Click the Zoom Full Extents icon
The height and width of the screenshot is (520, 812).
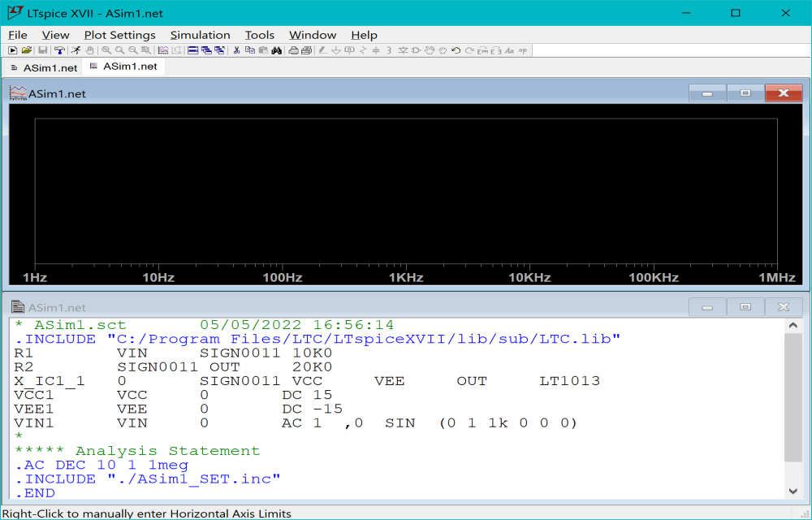(146, 50)
